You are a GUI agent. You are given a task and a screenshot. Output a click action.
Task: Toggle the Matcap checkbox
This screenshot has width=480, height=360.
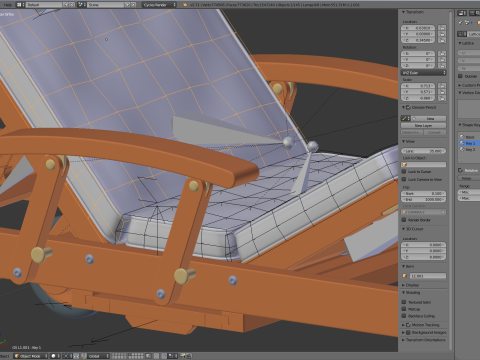(x=404, y=309)
